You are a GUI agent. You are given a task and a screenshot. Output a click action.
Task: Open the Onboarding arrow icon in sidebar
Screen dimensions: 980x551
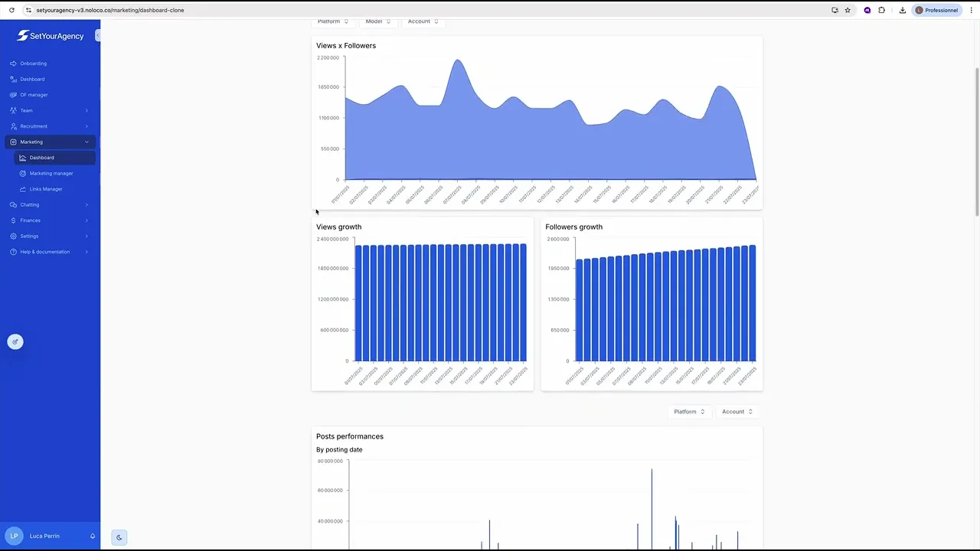[x=13, y=64]
